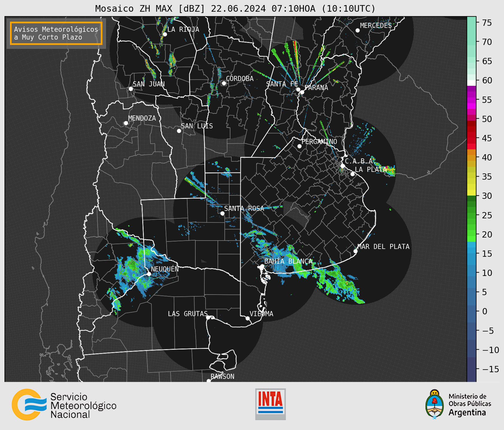Click the BAHÍA BLANCA city marker dot
The width and height of the screenshot is (504, 430).
pos(262,266)
